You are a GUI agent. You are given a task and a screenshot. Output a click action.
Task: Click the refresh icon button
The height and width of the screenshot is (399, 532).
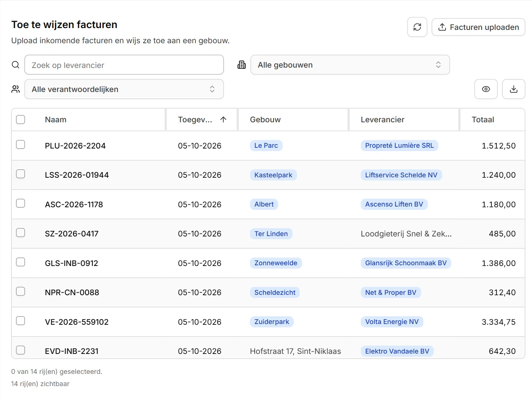coord(417,27)
